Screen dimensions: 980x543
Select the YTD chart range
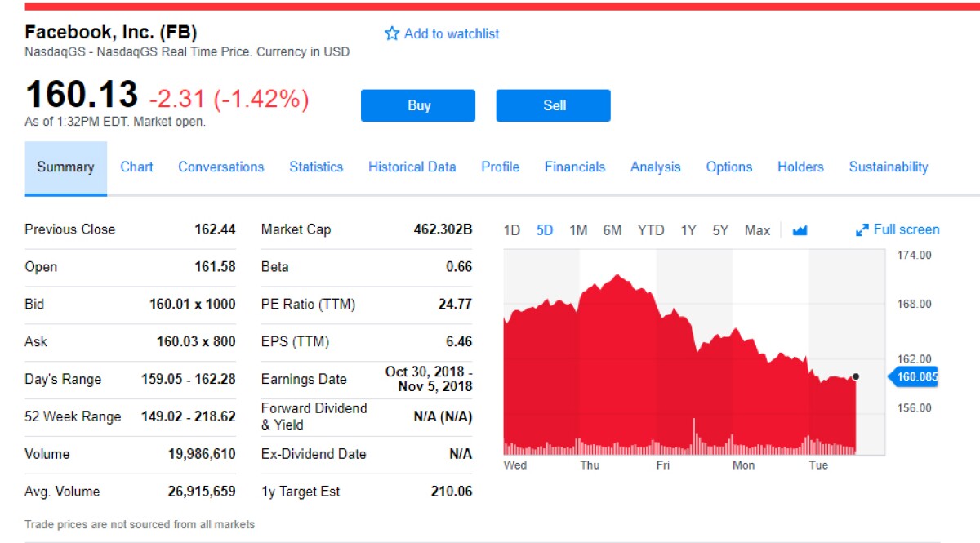coord(651,230)
